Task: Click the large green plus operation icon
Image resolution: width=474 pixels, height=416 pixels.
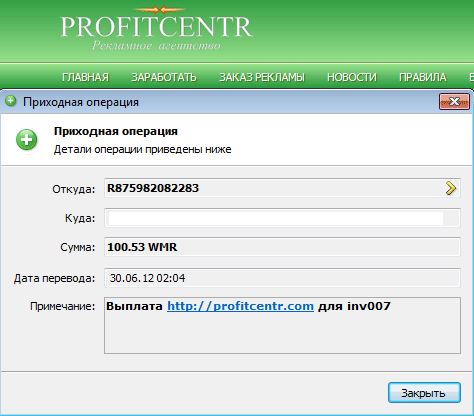Action: point(27,140)
